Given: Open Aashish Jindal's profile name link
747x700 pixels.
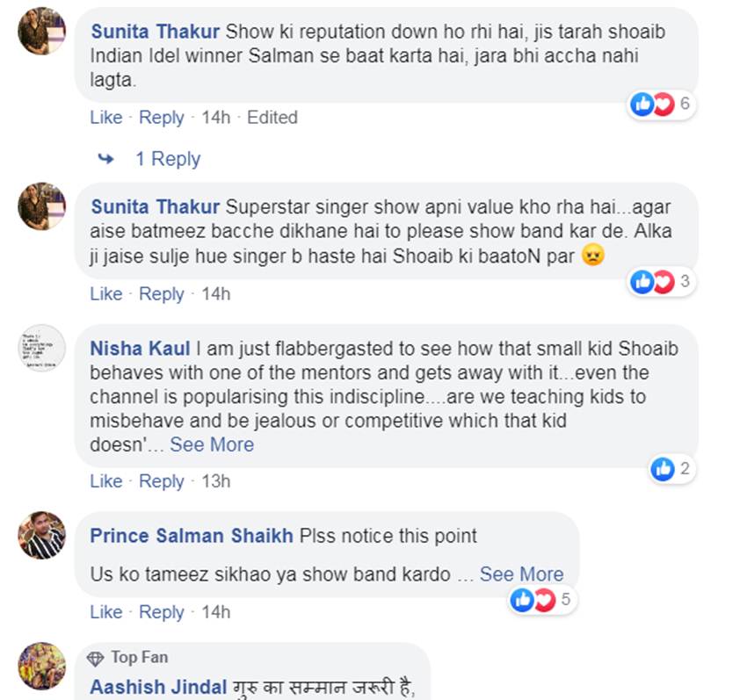Looking at the screenshot, I should pyautogui.click(x=159, y=688).
